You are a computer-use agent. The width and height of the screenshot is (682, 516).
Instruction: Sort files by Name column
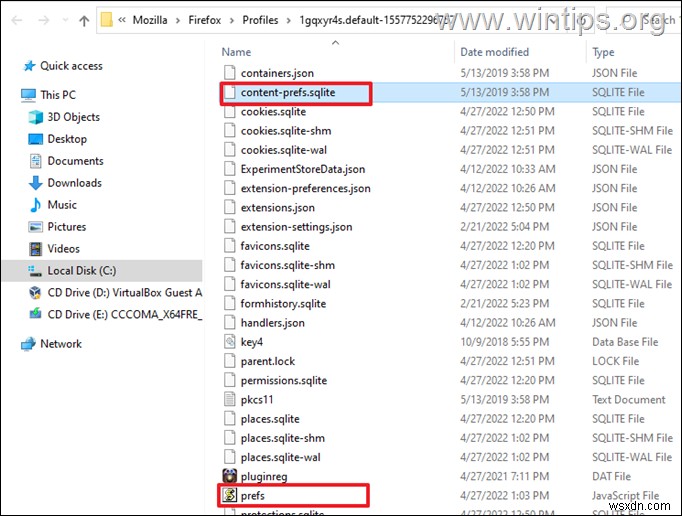[x=236, y=52]
